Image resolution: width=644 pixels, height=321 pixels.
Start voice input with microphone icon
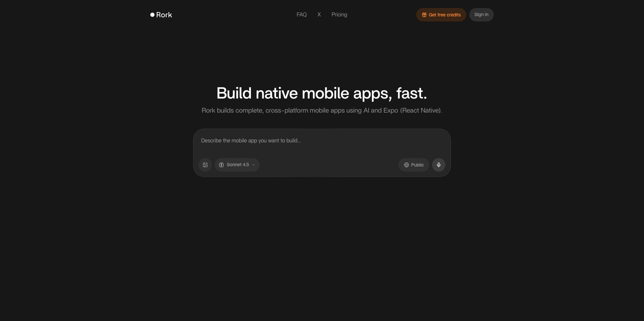[439, 165]
